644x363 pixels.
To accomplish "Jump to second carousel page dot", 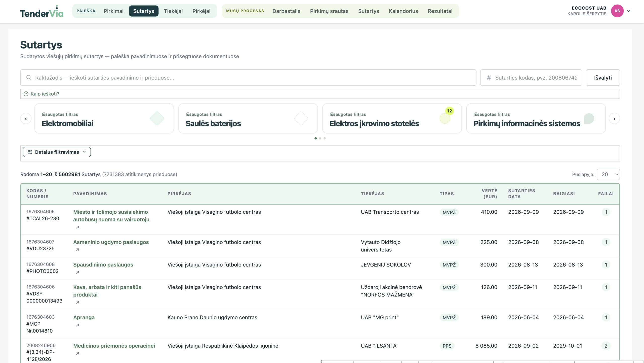I will pos(320,138).
